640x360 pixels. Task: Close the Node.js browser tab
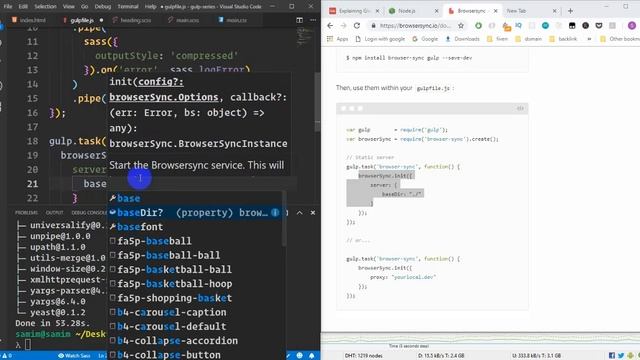point(436,11)
